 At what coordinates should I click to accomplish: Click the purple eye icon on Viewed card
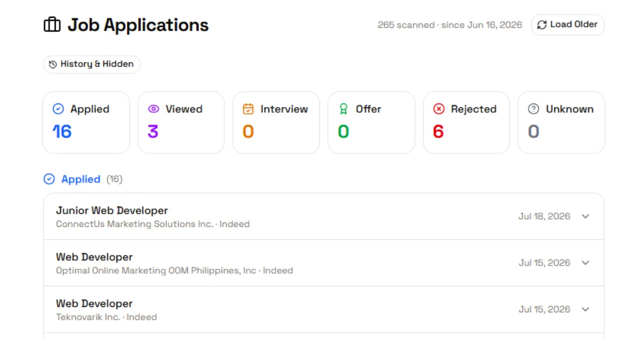[153, 109]
